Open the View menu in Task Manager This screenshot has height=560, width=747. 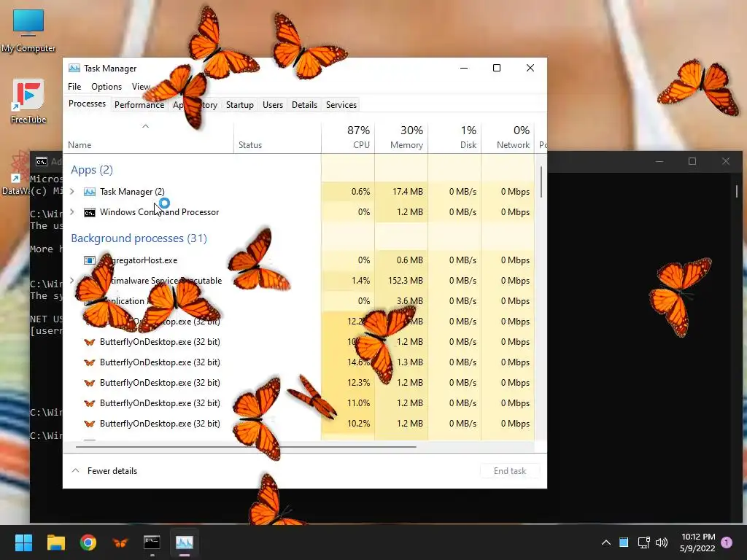(141, 87)
